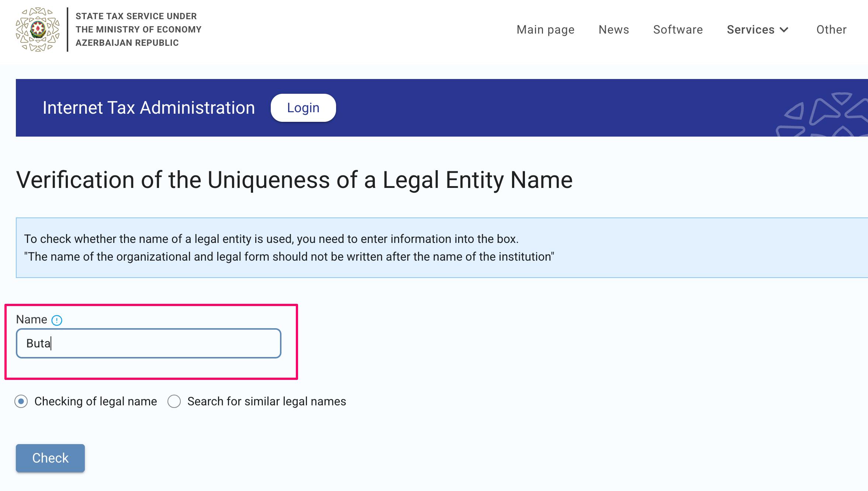Open the Software page
The width and height of the screenshot is (868, 491).
pyautogui.click(x=678, y=30)
